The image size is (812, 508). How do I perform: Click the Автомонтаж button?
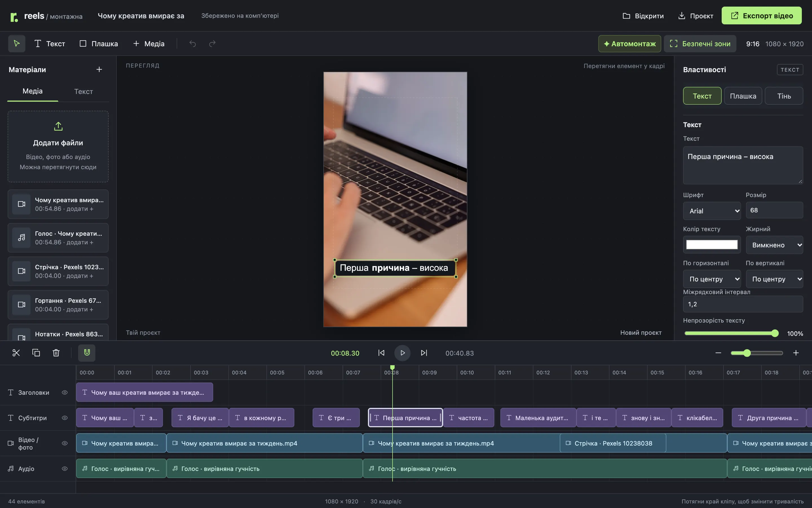(x=630, y=44)
